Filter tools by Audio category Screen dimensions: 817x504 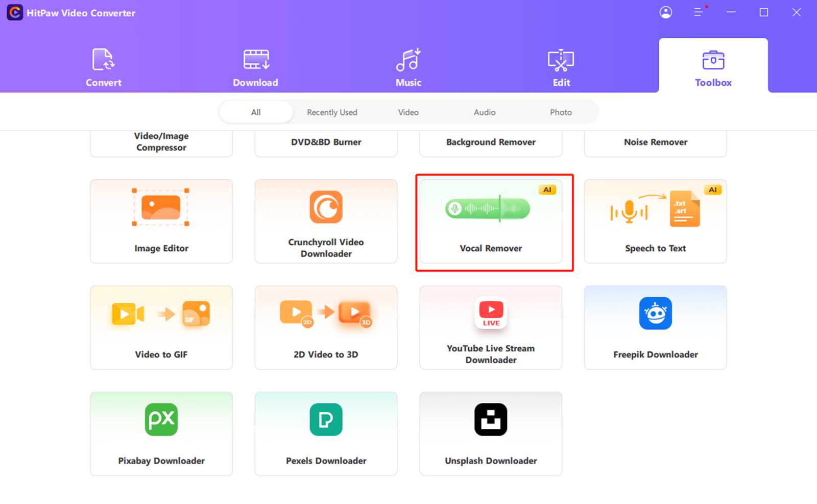click(x=484, y=112)
